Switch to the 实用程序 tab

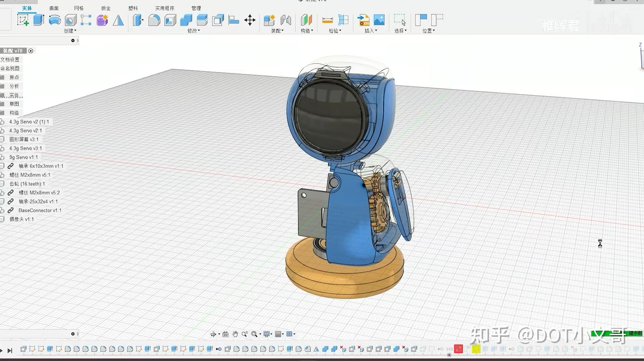tap(165, 8)
